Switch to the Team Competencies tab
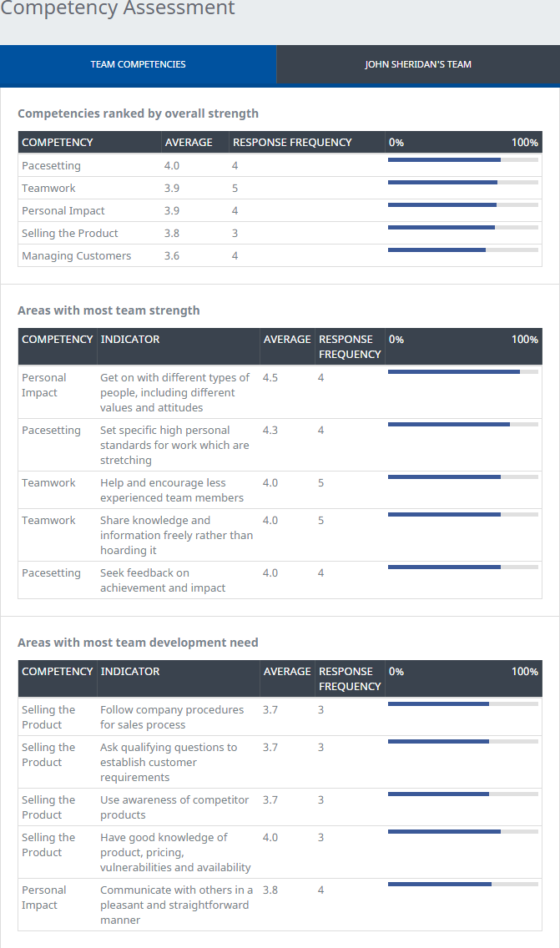This screenshot has width=560, height=948. coord(138,64)
